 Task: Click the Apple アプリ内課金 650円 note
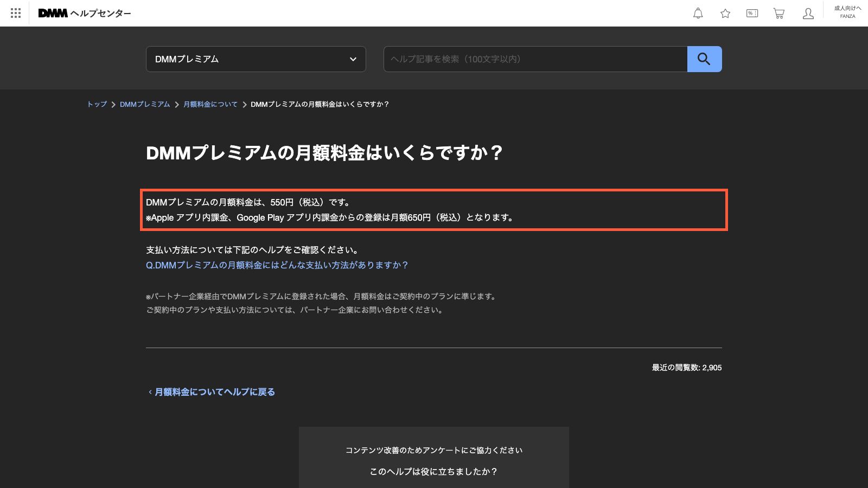point(330,217)
